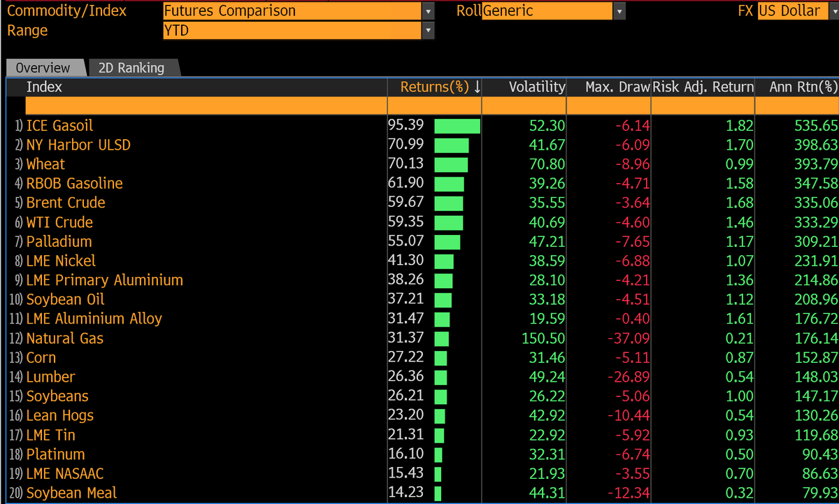Image resolution: width=839 pixels, height=504 pixels.
Task: Click the 231.91 annualized return value
Action: (816, 261)
